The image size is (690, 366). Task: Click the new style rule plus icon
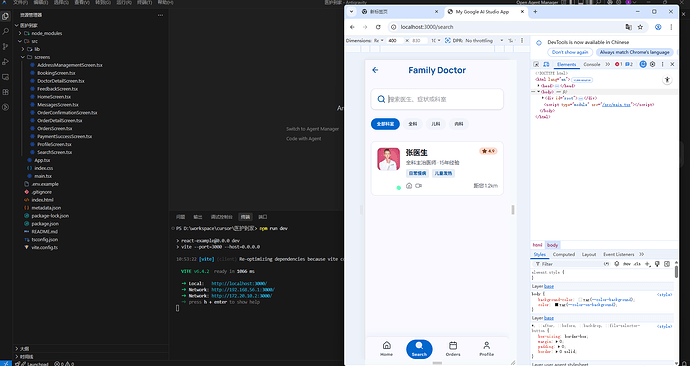(647, 264)
